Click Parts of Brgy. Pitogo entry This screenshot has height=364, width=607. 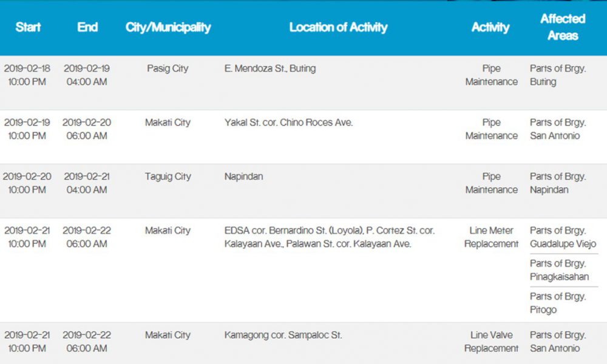click(x=557, y=303)
